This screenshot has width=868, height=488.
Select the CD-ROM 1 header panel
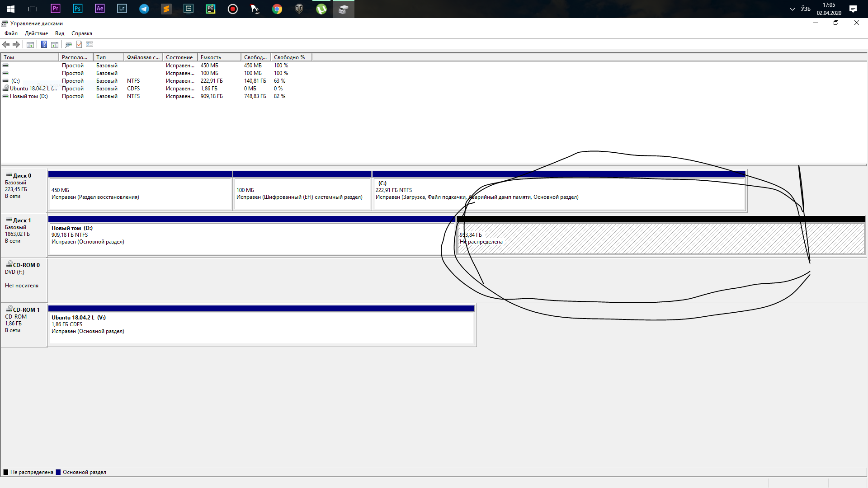24,324
